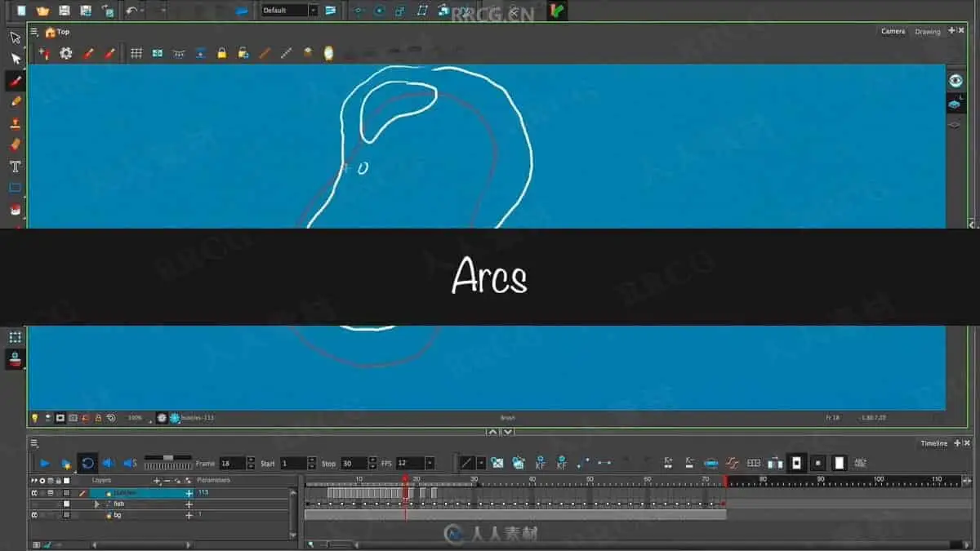Select the Text tool
Viewport: 980px width, 551px height.
tap(15, 167)
